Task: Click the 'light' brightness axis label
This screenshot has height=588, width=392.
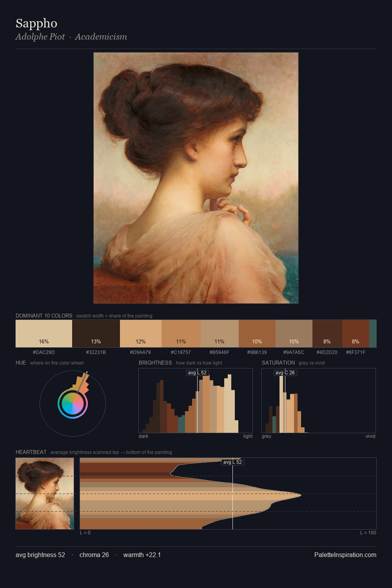Action: point(248,436)
